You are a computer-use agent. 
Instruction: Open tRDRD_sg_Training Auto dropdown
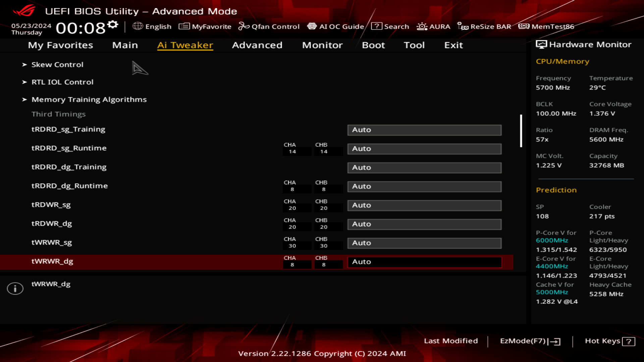(424, 130)
